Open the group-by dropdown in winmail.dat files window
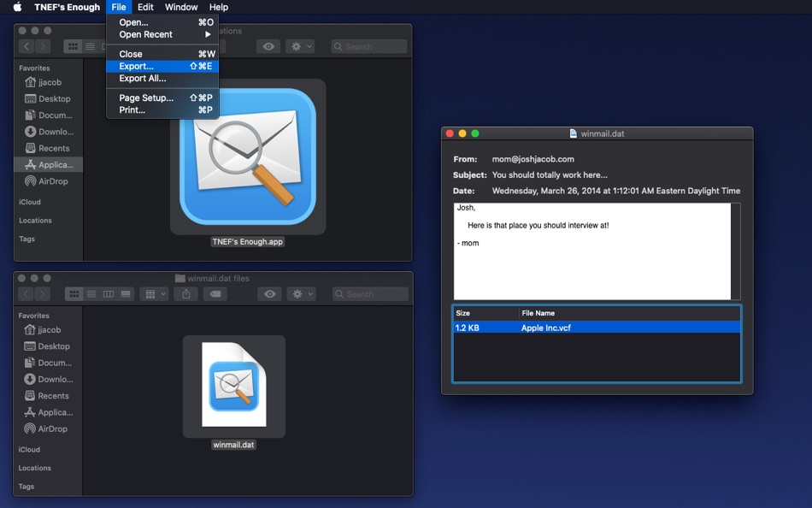Screen dimensions: 812x508 (x=154, y=294)
